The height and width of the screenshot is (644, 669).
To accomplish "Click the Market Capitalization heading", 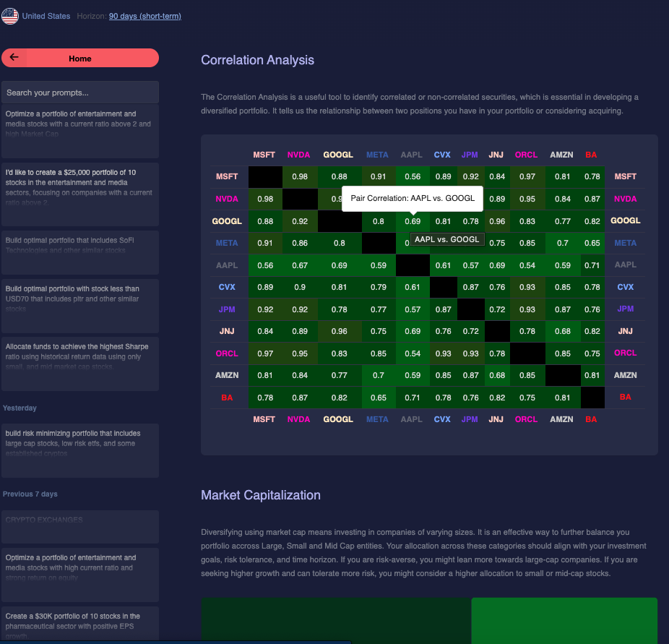I will pos(261,495).
